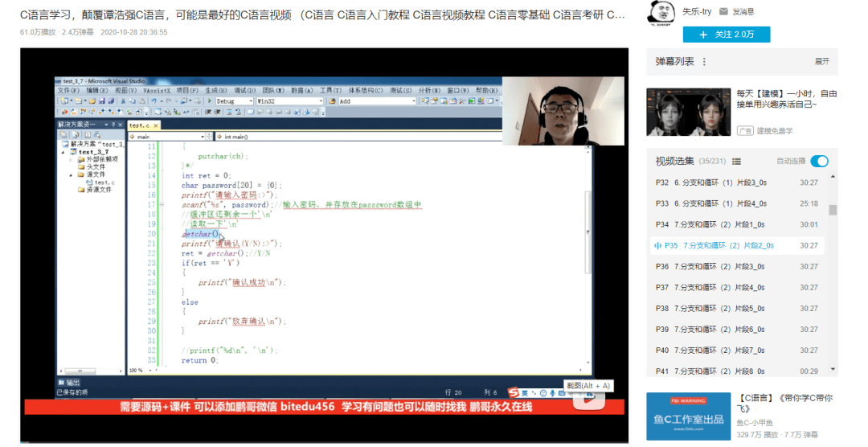The width and height of the screenshot is (868, 447).
Task: Click the 3D modeling ad thumbnail
Action: point(688,112)
